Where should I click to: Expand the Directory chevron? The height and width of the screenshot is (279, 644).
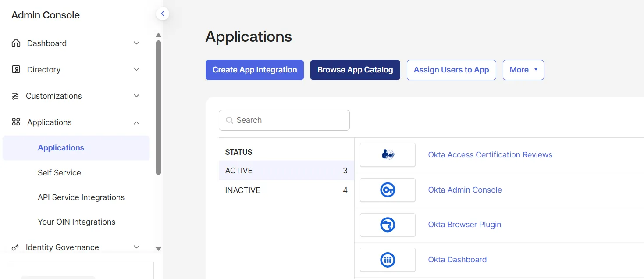pos(136,69)
